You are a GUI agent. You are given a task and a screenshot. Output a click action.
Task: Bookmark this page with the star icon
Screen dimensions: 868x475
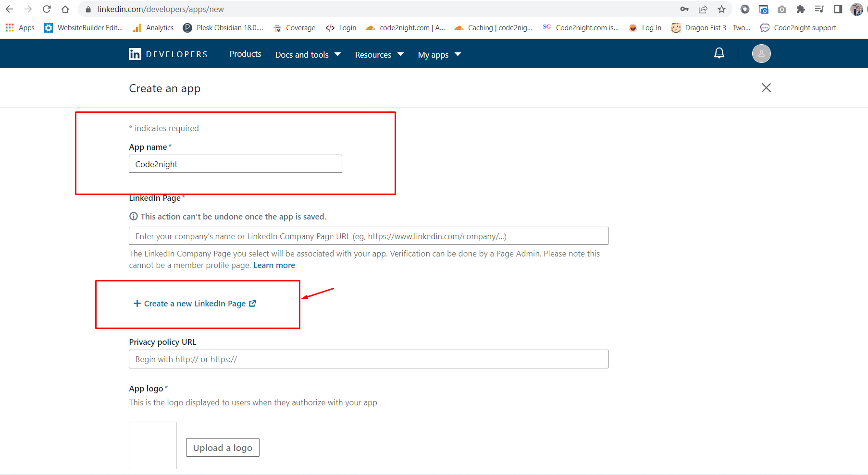point(721,9)
